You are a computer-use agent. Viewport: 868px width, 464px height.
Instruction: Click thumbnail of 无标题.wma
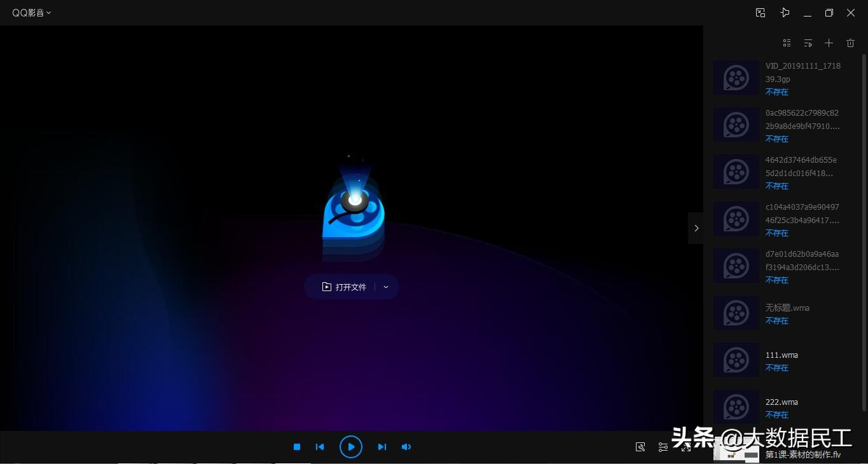pyautogui.click(x=736, y=313)
